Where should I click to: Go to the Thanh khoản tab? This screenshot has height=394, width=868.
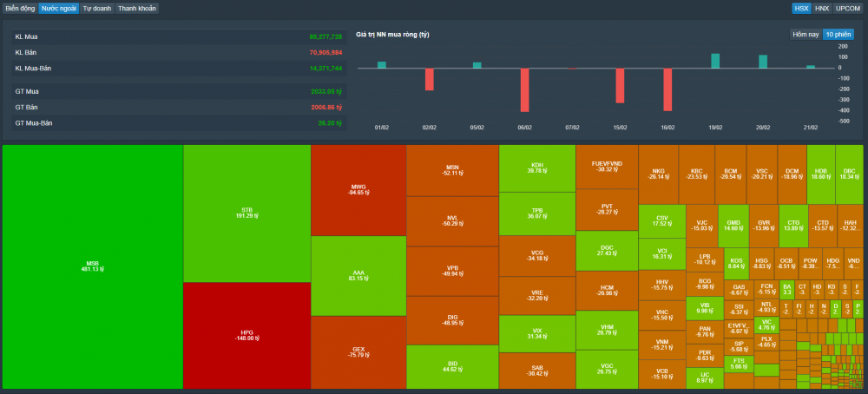pyautogui.click(x=137, y=9)
